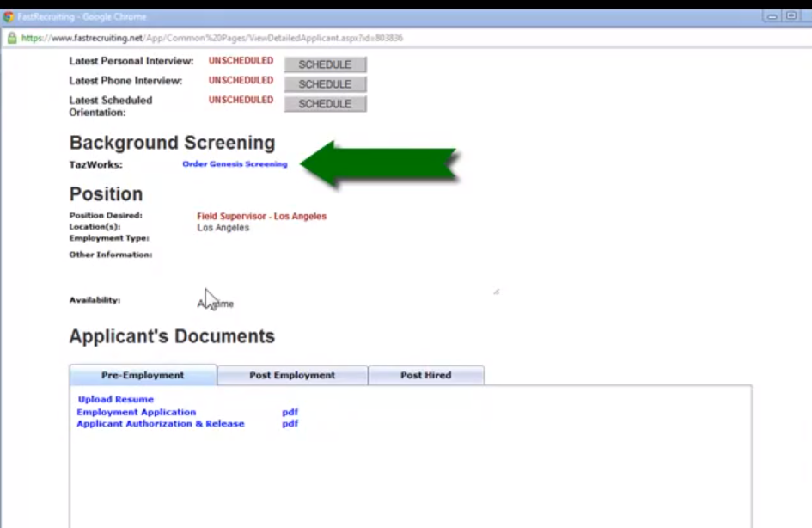The image size is (812, 528).
Task: Click the Field Supervisor - Los Angeles position text
Action: tap(260, 215)
